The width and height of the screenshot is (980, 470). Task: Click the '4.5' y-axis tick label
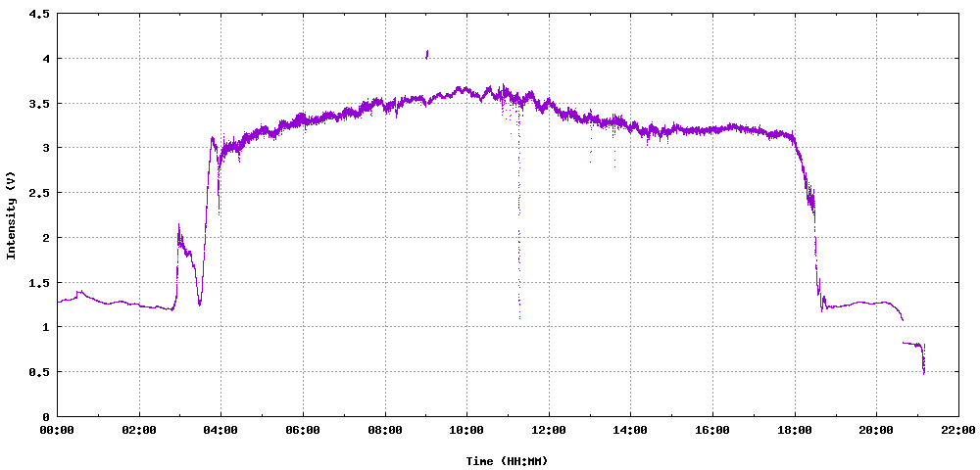39,14
